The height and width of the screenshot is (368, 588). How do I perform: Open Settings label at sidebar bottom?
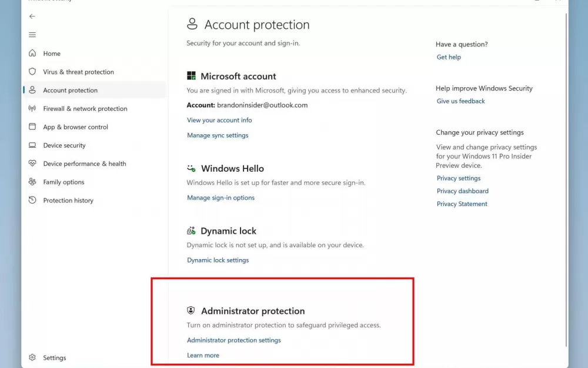54,358
